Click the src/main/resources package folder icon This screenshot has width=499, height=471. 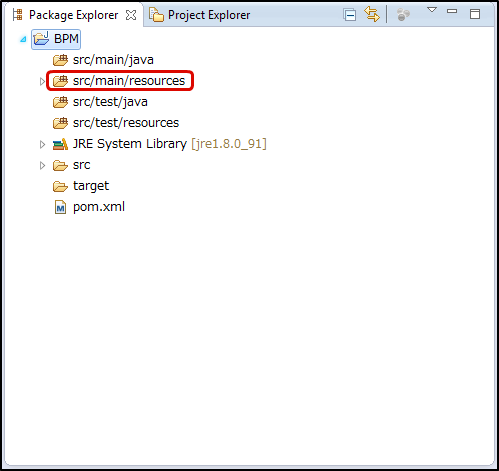tap(60, 81)
